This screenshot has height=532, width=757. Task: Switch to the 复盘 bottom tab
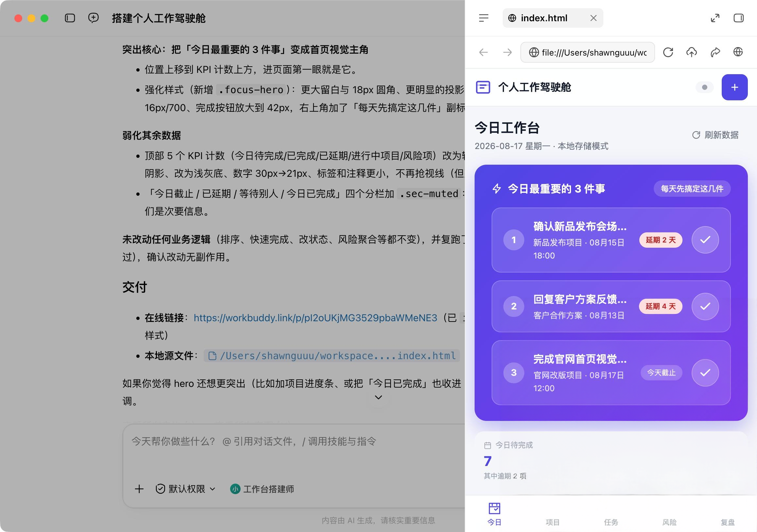coord(728,522)
